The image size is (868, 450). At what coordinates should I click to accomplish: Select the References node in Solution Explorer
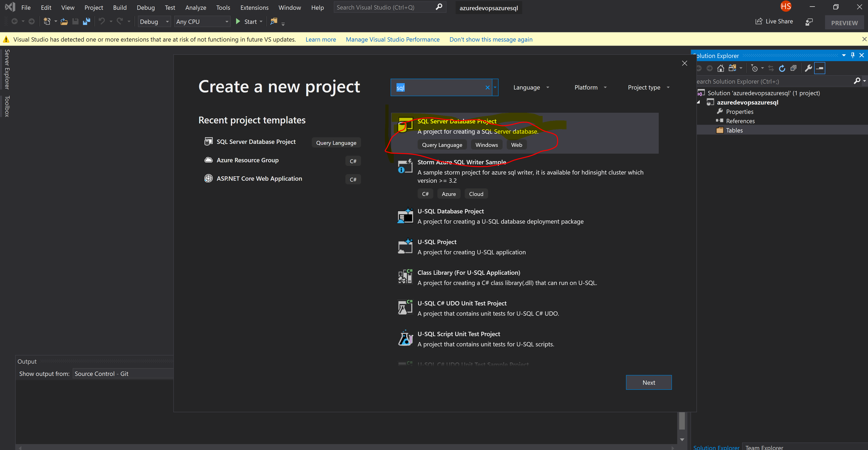click(x=740, y=121)
